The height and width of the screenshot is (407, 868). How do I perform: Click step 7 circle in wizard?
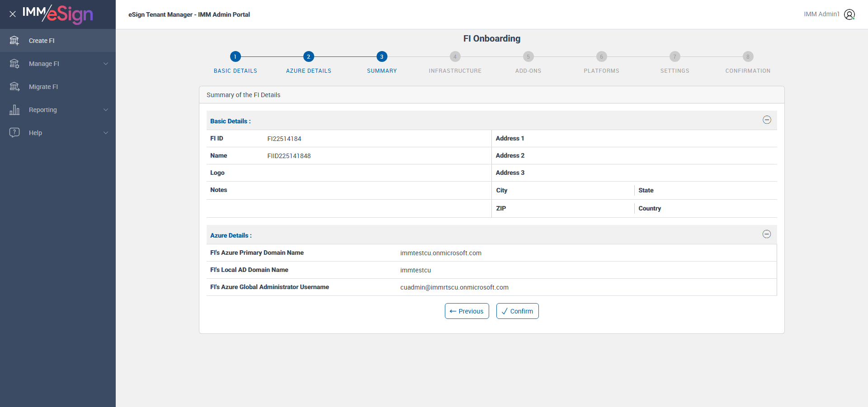point(675,56)
